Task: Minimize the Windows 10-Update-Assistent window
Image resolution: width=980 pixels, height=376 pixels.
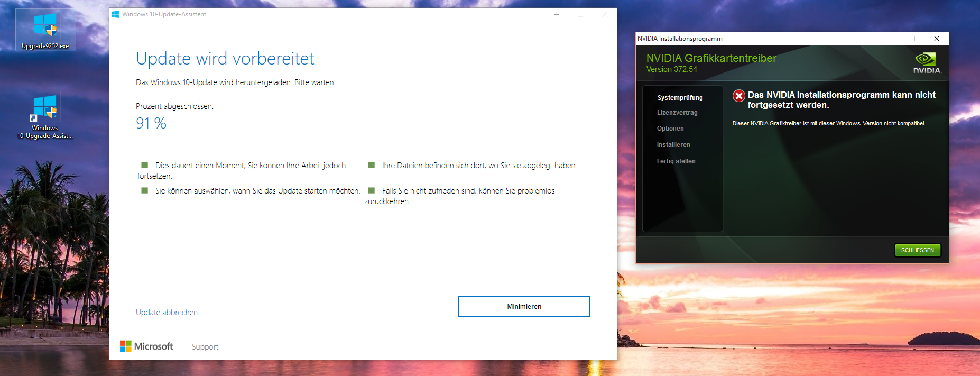Action: (557, 14)
